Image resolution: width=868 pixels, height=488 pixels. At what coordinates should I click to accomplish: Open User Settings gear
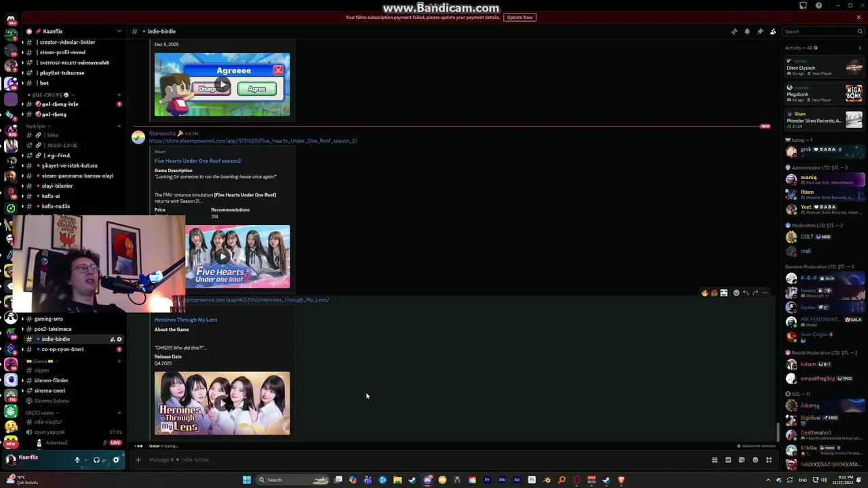(116, 460)
